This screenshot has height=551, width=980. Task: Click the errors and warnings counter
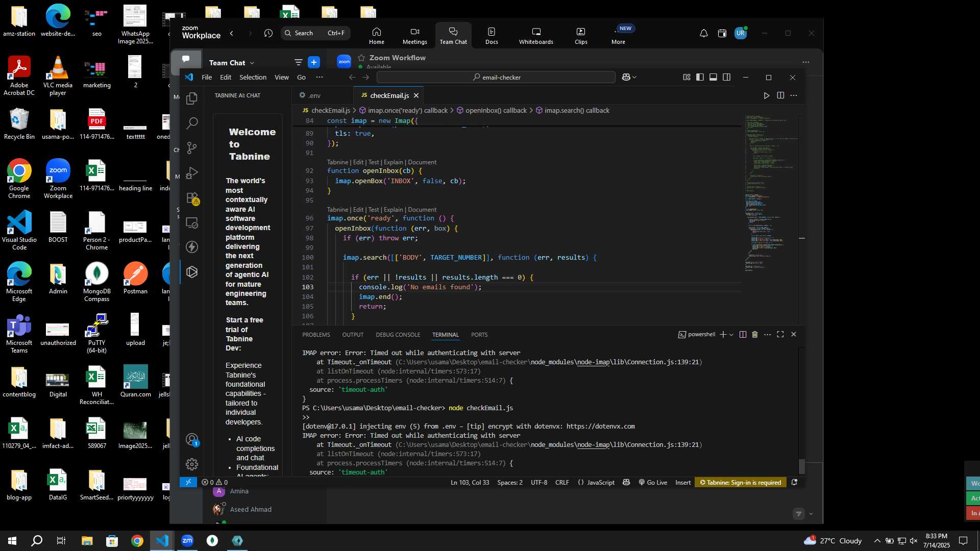[x=214, y=482]
